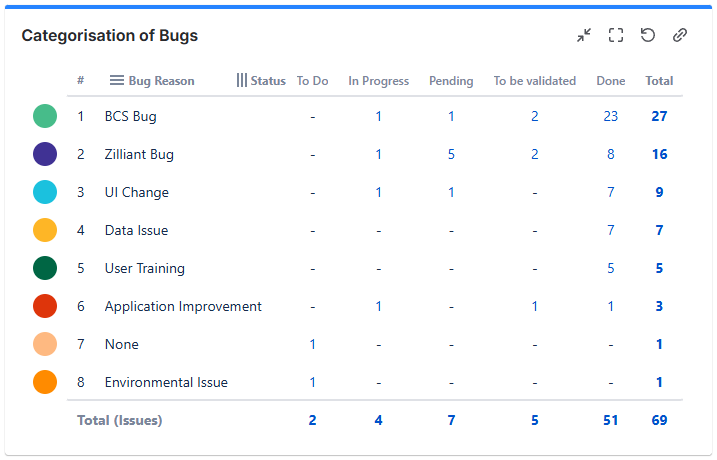This screenshot has height=460, width=717.
Task: Click the Total column header
Action: 659,81
